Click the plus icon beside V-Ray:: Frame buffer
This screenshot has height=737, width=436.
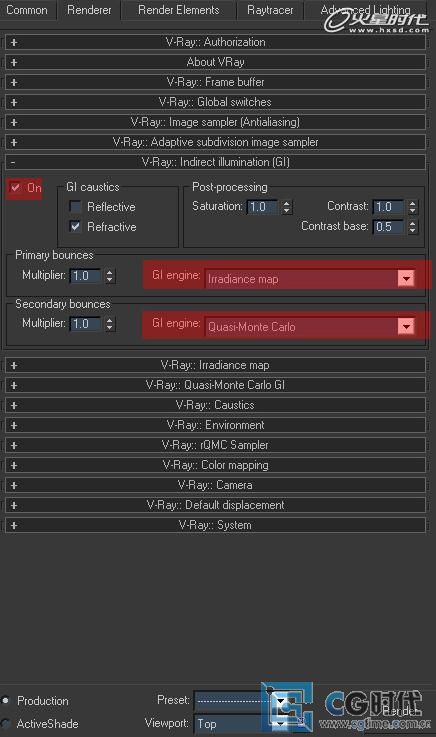[14, 82]
